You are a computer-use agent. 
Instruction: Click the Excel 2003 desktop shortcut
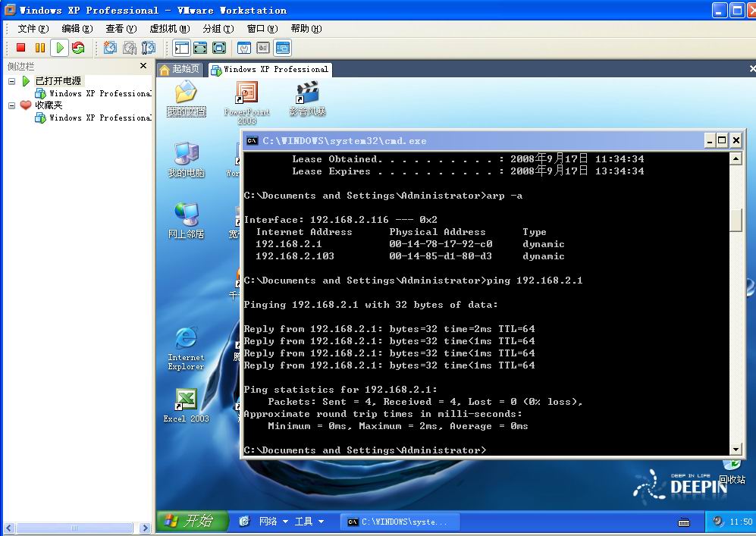click(186, 406)
